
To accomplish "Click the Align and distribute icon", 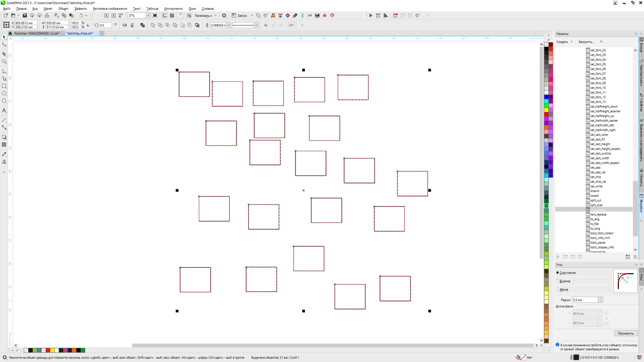I will [x=292, y=25].
